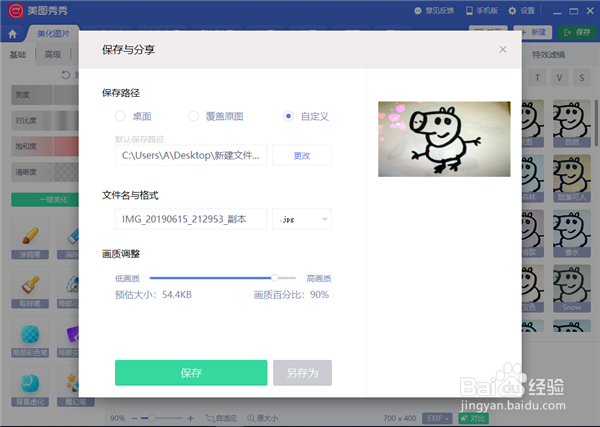This screenshot has width=600, height=427.
Task: Click the bottom zoom slider handle
Action: pos(152,418)
